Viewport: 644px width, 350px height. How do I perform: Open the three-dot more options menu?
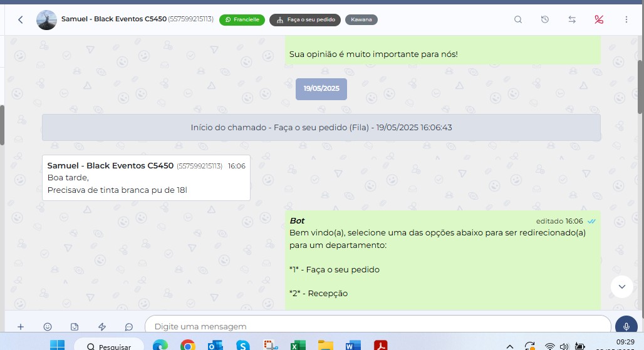pyautogui.click(x=626, y=19)
